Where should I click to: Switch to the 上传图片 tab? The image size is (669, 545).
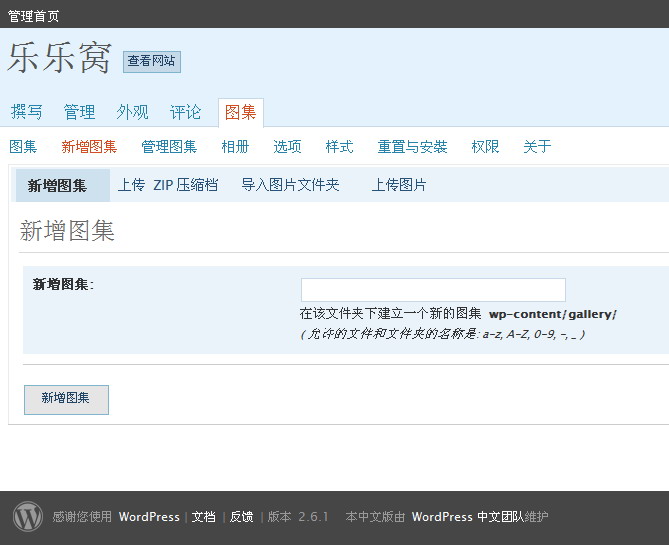coord(398,185)
